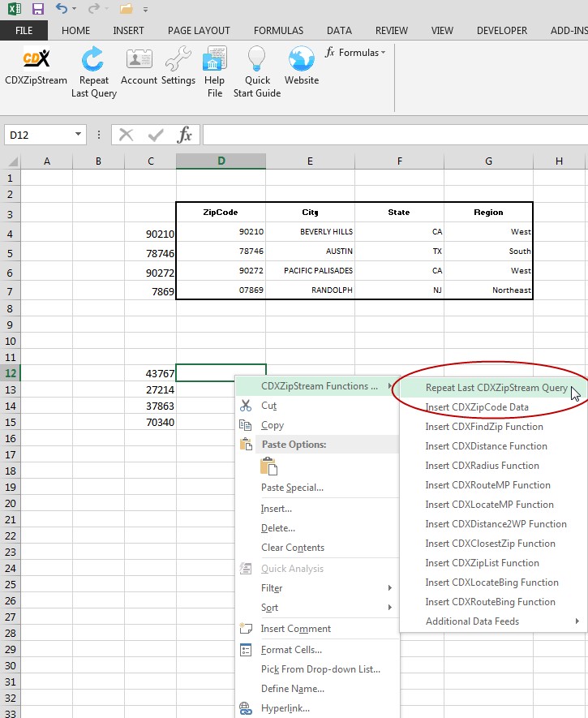Click the Repeat Last Query icon
588x718 pixels.
(x=93, y=59)
